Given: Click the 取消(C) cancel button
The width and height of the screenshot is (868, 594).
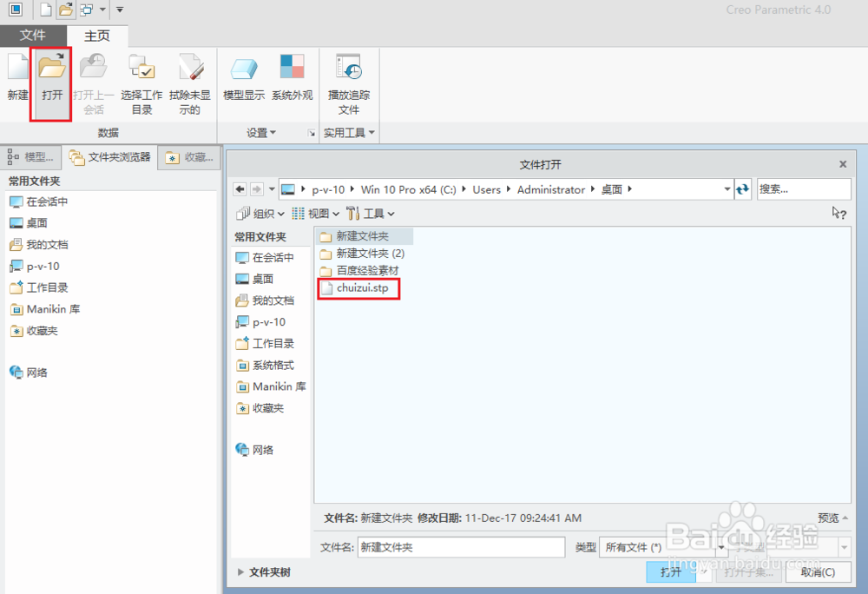Looking at the screenshot, I should pos(818,572).
